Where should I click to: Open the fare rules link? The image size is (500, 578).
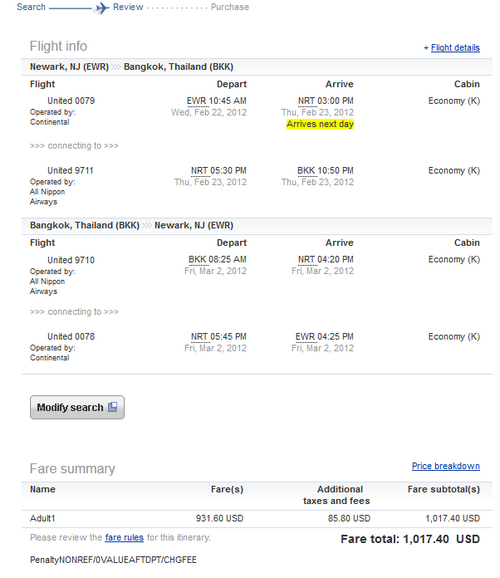124,537
